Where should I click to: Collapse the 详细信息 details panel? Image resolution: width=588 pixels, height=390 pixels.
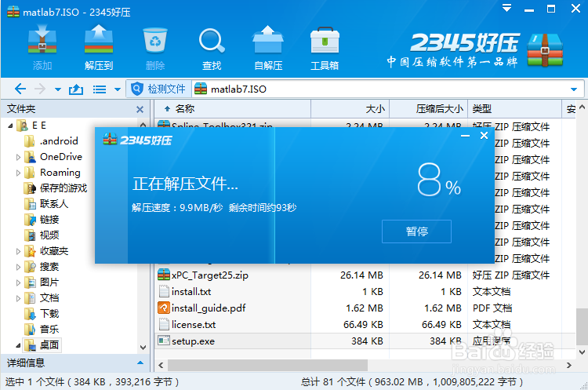point(140,363)
